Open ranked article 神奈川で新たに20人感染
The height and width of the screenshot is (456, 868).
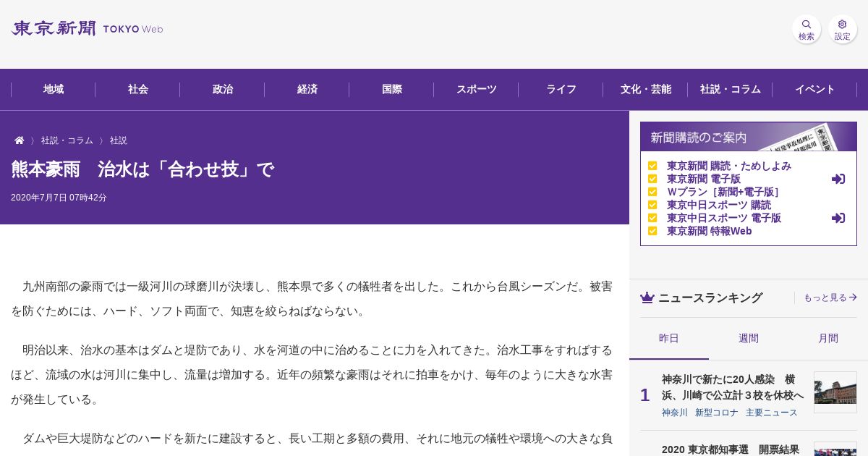[733, 387]
